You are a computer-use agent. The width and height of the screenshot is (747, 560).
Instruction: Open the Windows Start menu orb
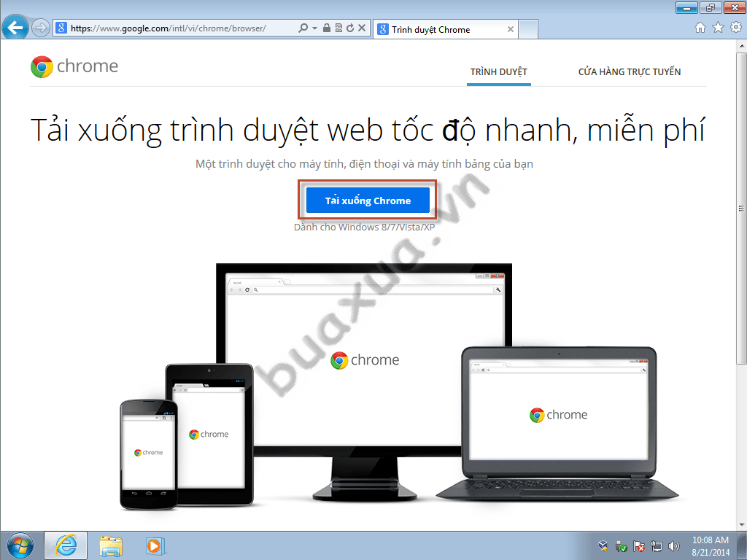20,545
